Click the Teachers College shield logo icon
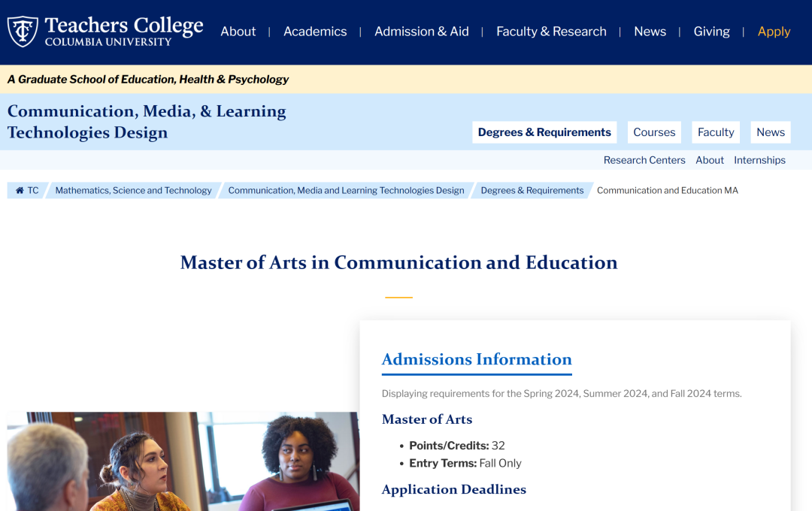The height and width of the screenshot is (511, 812). point(23,31)
